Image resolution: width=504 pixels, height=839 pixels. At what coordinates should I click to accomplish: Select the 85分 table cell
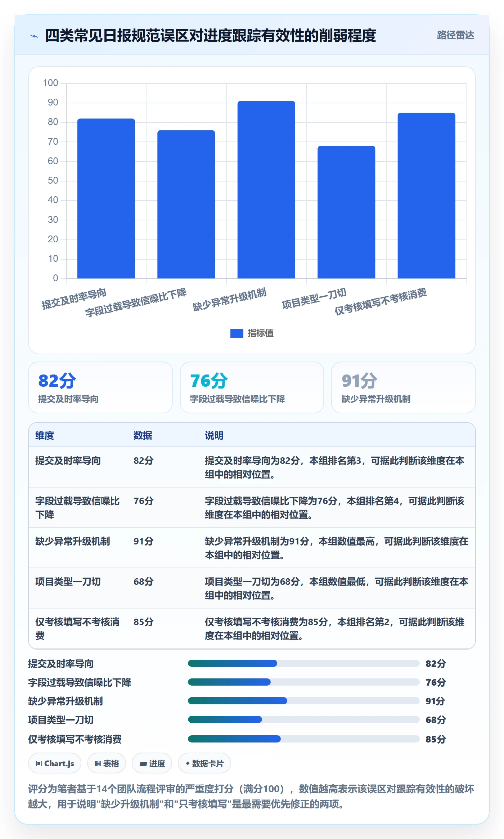tap(144, 622)
